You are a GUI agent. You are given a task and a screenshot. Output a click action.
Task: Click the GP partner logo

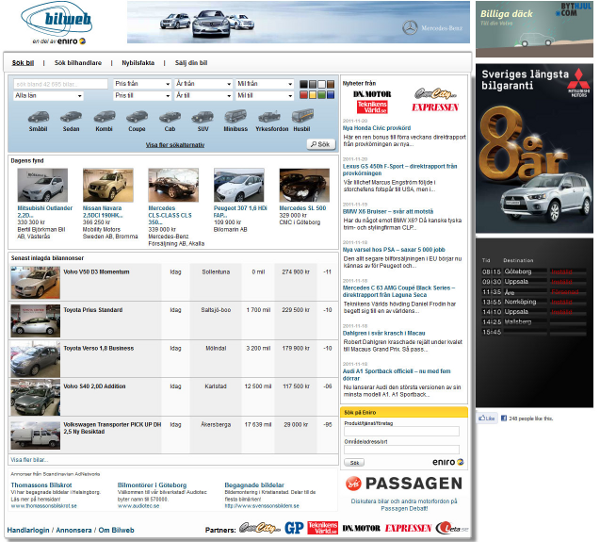294,528
